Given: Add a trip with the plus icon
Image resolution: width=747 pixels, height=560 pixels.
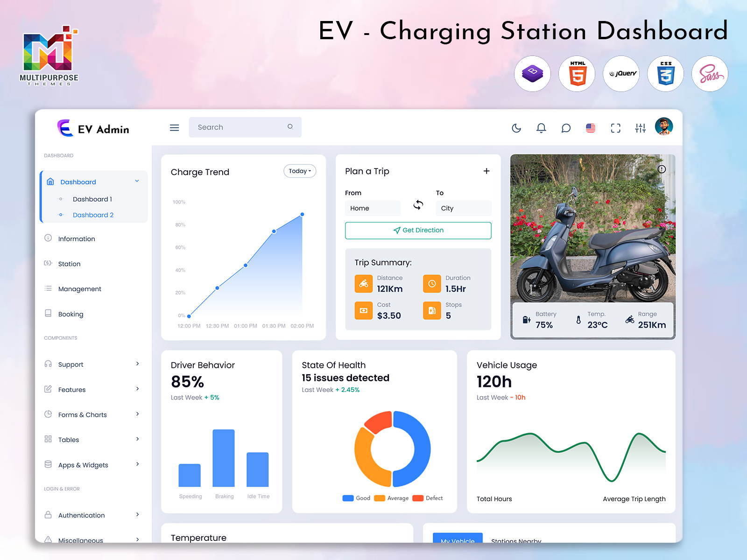Looking at the screenshot, I should coord(486,171).
